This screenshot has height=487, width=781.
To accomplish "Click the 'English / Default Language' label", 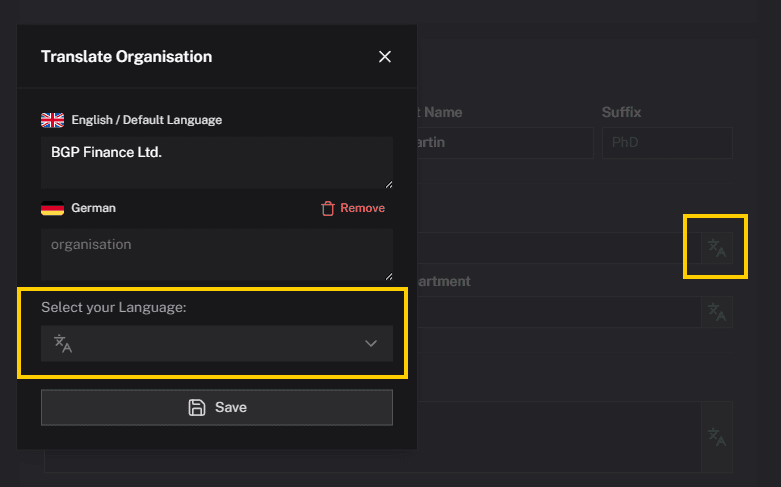I will pyautogui.click(x=146, y=120).
